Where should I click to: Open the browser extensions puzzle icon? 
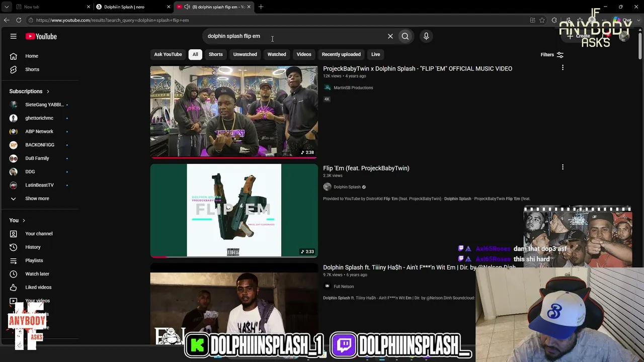click(554, 20)
